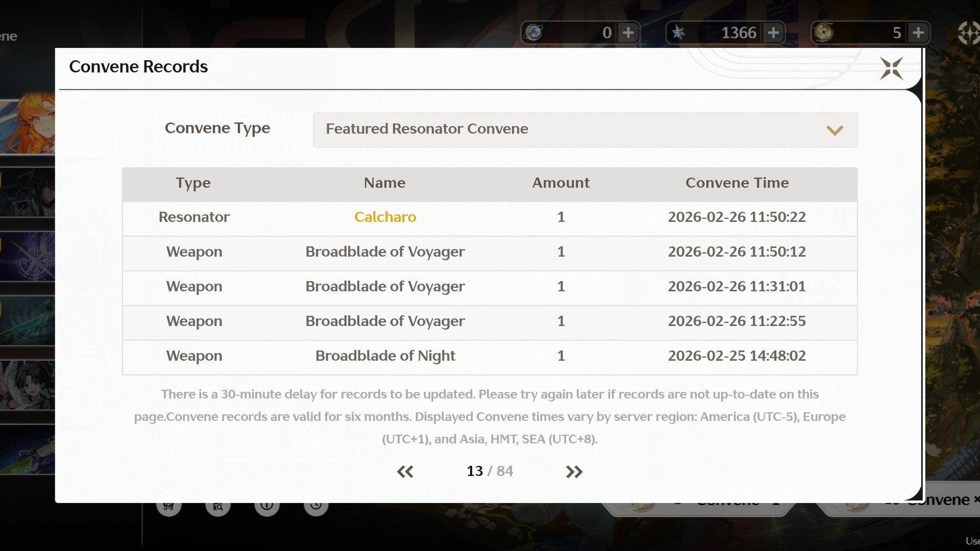Screen dimensions: 980x551
Task: Add Radiant Tide, the plus beside 5
Action: 918,33
